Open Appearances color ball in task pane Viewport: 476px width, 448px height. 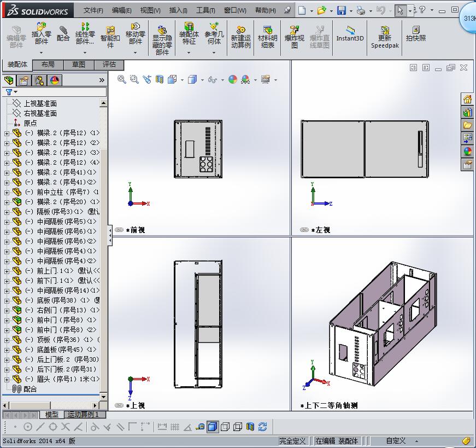pos(467,152)
